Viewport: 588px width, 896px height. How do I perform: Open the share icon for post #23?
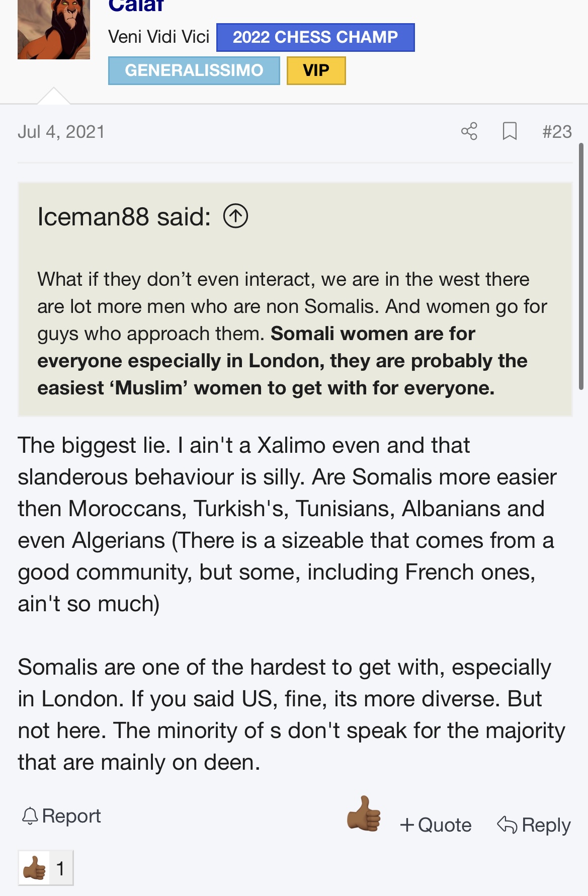[469, 131]
